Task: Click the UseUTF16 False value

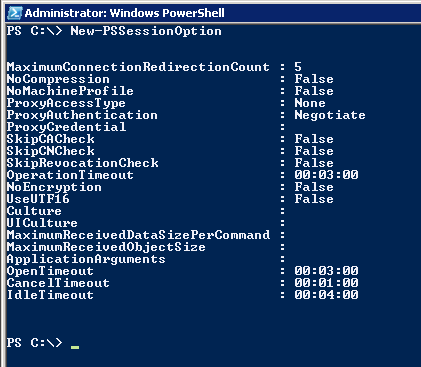Action: 314,199
